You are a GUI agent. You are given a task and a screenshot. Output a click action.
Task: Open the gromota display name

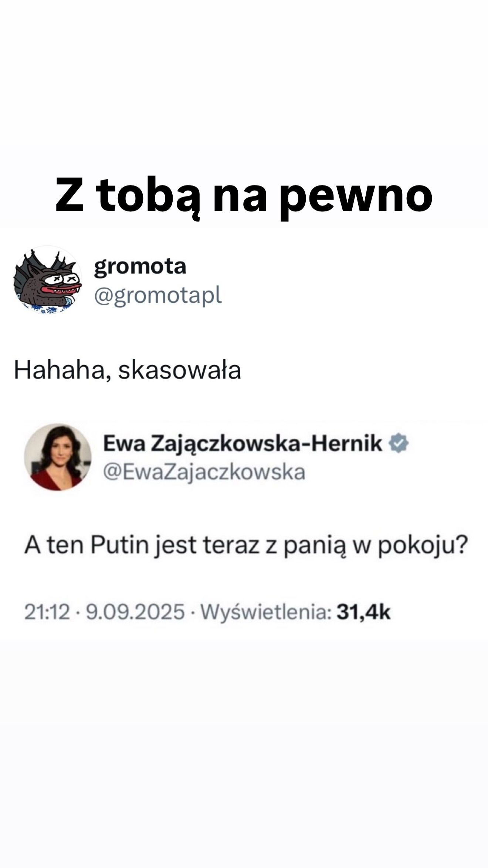click(140, 267)
